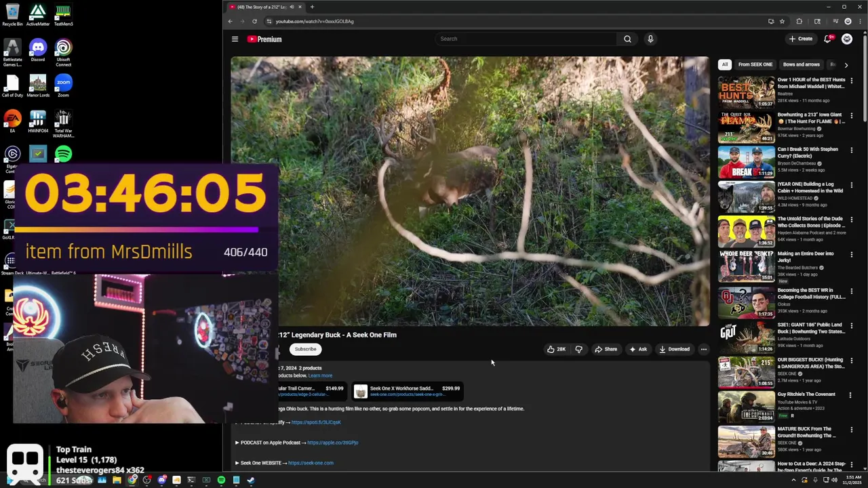Select the From SEEK ONE chip
868x488 pixels.
coord(755,64)
